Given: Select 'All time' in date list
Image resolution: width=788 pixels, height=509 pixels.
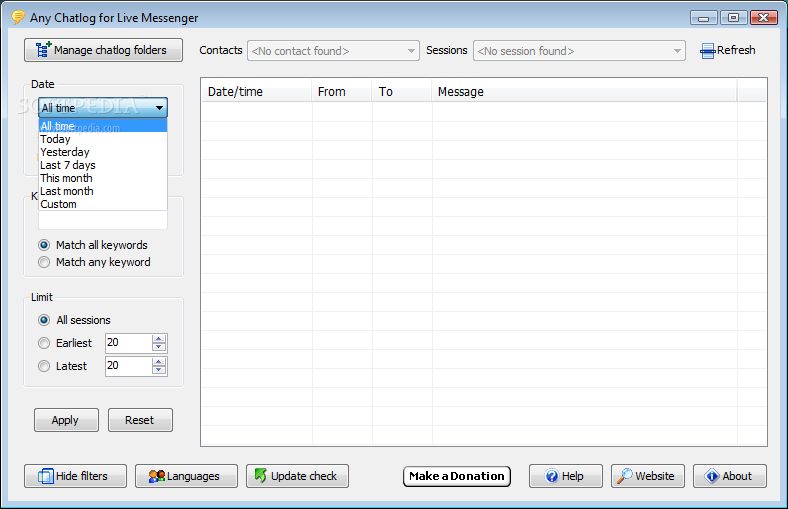Looking at the screenshot, I should tap(103, 126).
